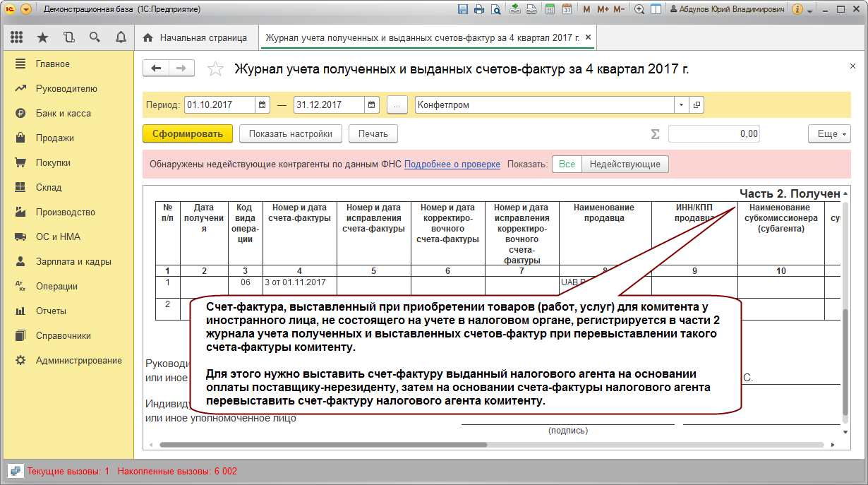Screen dimensions: 868x485
Task: Open the calculator icon in title bar
Action: 549,9
